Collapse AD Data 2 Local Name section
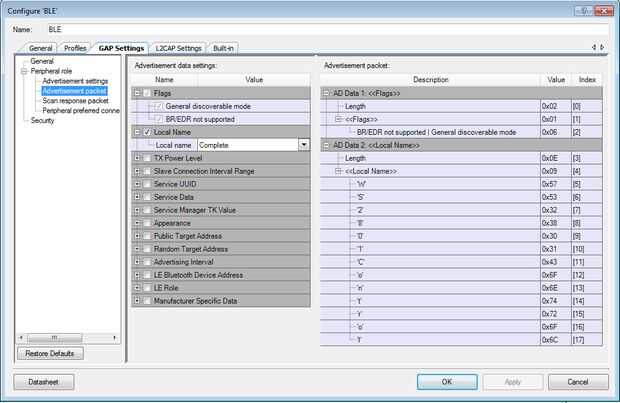The height and width of the screenshot is (403, 620). (326, 146)
